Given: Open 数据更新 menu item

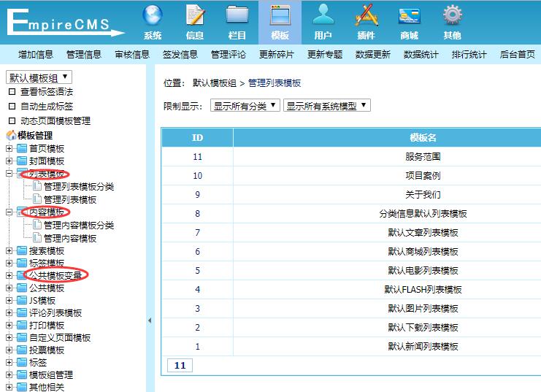Looking at the screenshot, I should tap(373, 55).
